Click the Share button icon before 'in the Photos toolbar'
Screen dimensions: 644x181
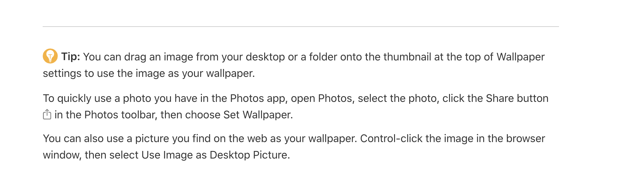47,114
